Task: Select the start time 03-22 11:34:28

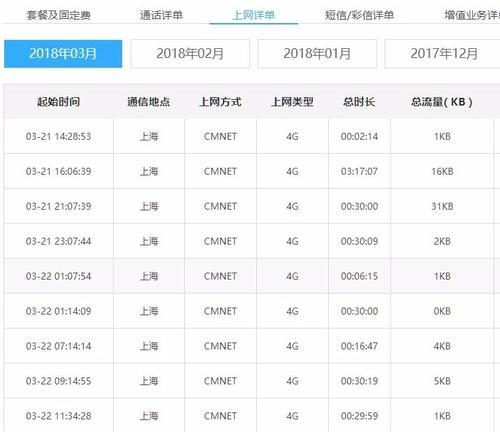Action: (x=58, y=416)
